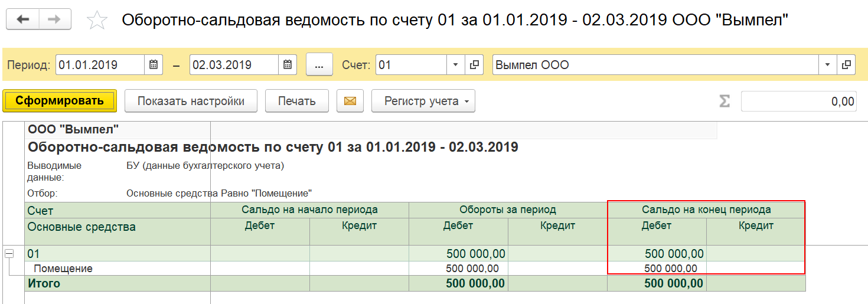Viewport: 868px width, 304px height.
Task: Add report to favorites with star icon
Action: [x=97, y=21]
